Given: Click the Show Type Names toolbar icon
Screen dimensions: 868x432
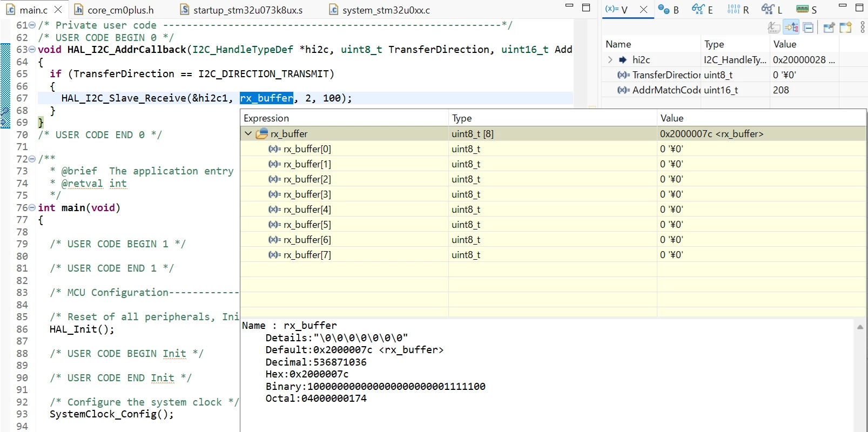Looking at the screenshot, I should [774, 27].
